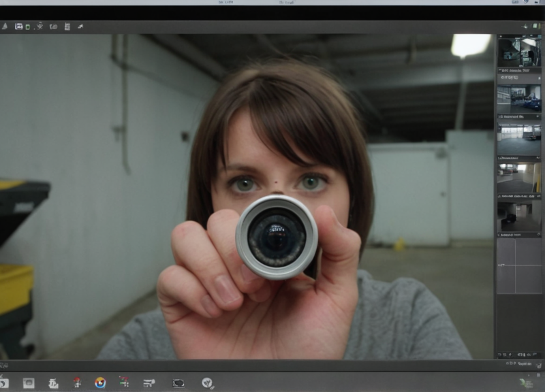The image size is (545, 392).
Task: Open the fourth thumbnail in the right panel
Action: [518, 177]
